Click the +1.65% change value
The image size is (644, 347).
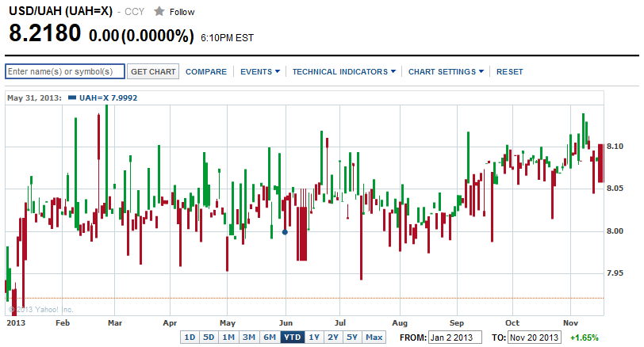585,337
